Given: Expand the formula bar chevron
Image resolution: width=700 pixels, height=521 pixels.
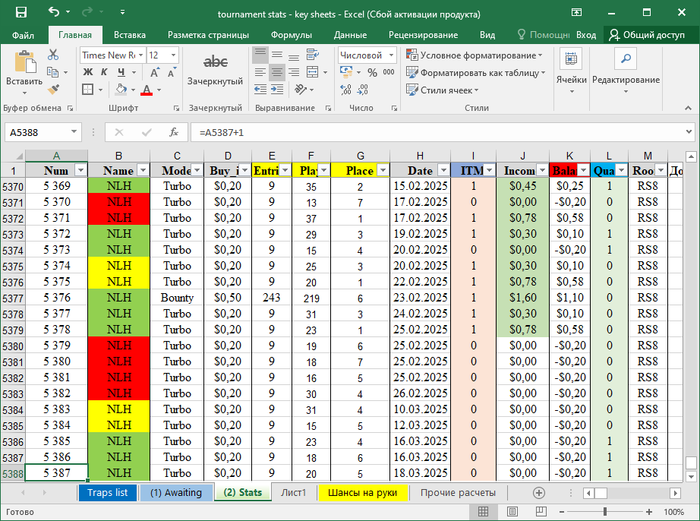Looking at the screenshot, I should [688, 132].
